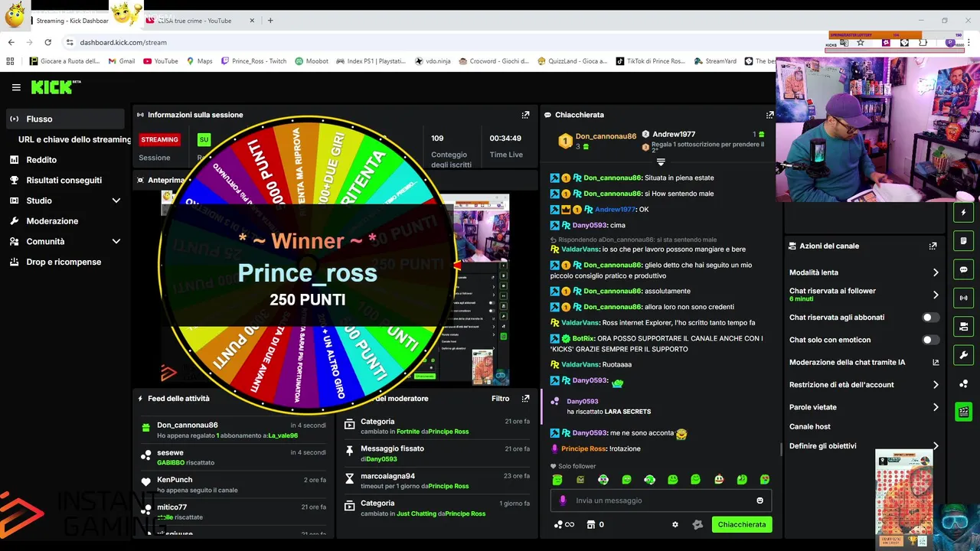The width and height of the screenshot is (980, 551).
Task: Open URL e chiave dello streaming
Action: click(x=75, y=139)
